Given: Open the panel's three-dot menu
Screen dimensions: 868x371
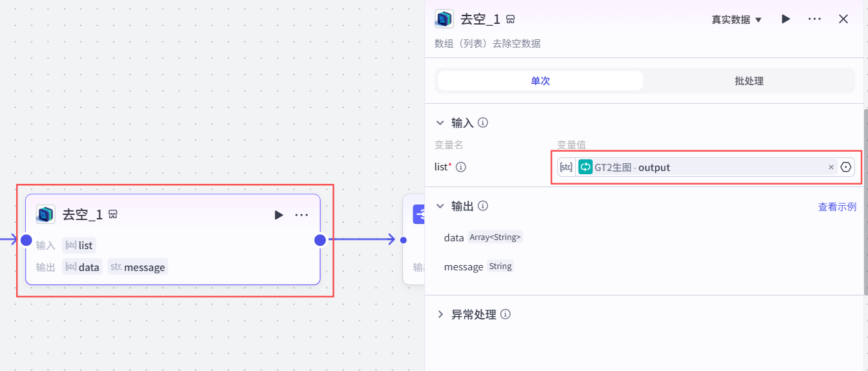Looking at the screenshot, I should click(x=814, y=19).
